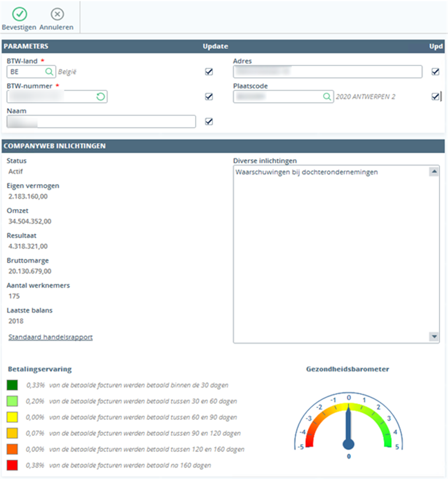Click red after-160-days payment swatch
Viewport: 448px width, 479px height.
[12, 465]
